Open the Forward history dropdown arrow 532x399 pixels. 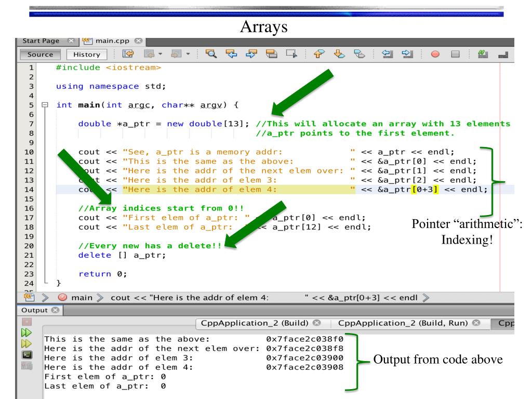[188, 54]
